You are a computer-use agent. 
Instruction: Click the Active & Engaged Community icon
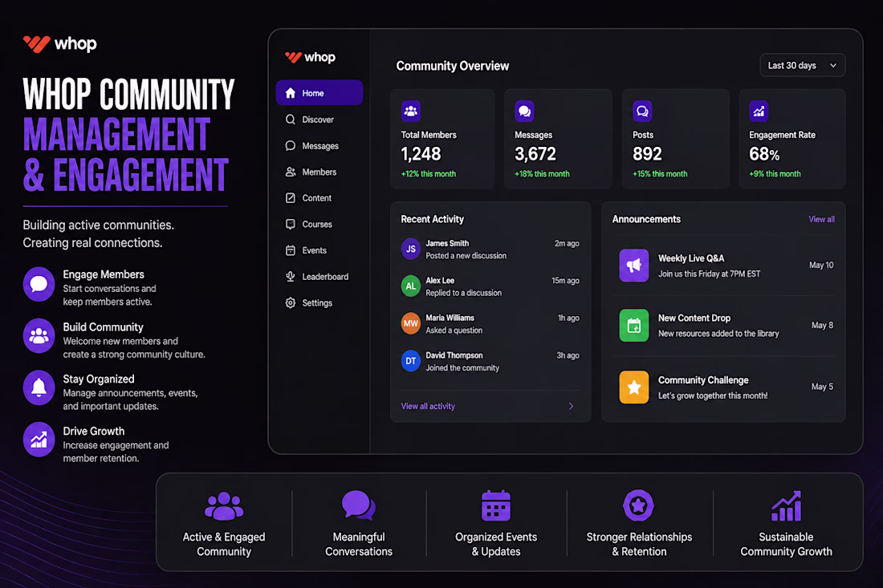(224, 506)
